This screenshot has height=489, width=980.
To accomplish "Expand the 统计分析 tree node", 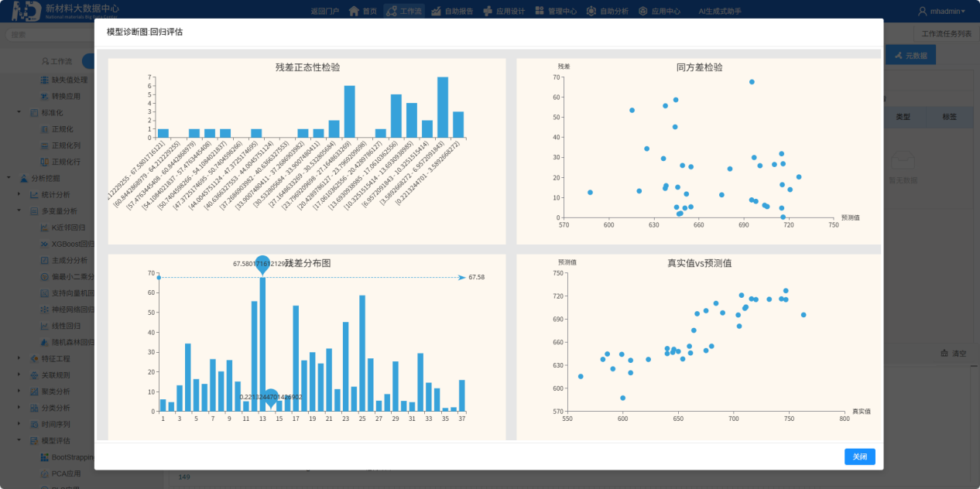I will tap(19, 194).
